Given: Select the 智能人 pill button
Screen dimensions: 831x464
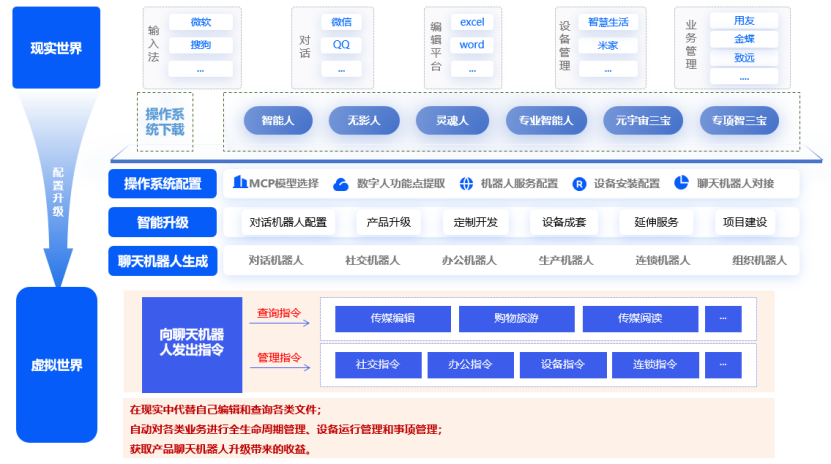Looking at the screenshot, I should click(278, 121).
